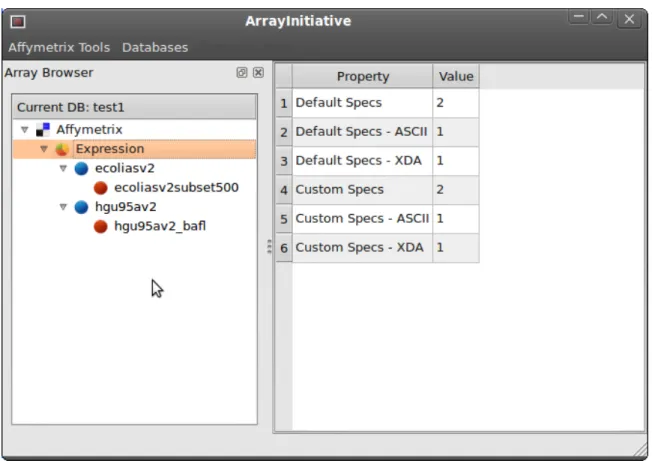This screenshot has width=652, height=461.
Task: Click the Property column header
Action: [x=363, y=76]
